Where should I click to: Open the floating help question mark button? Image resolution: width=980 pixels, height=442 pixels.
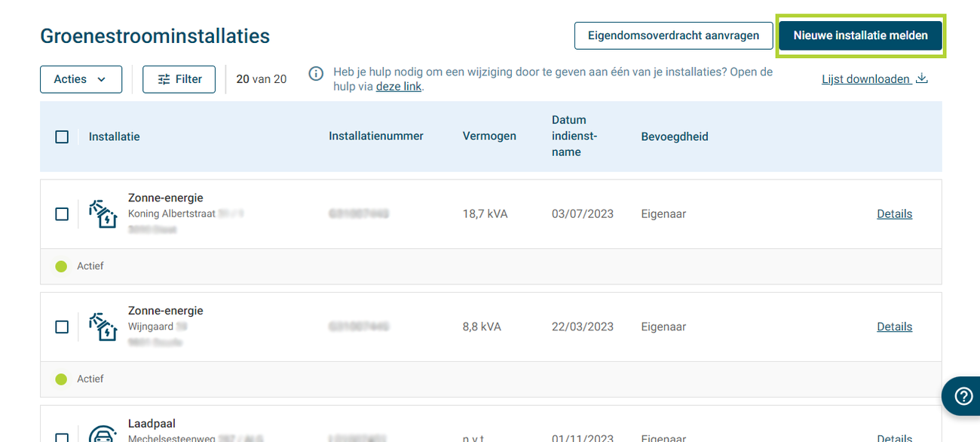pos(963,396)
